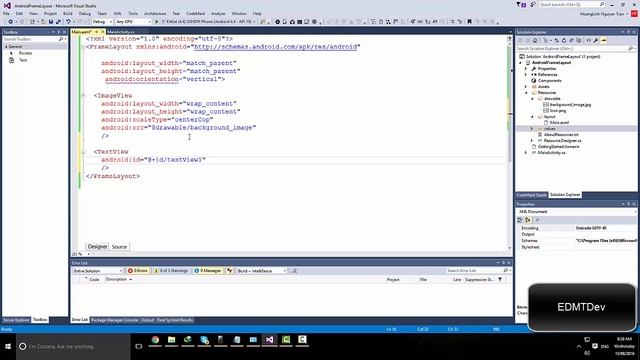
Task: Click the View Code icon in Solution Explorer toolbar
Action: tap(589, 40)
